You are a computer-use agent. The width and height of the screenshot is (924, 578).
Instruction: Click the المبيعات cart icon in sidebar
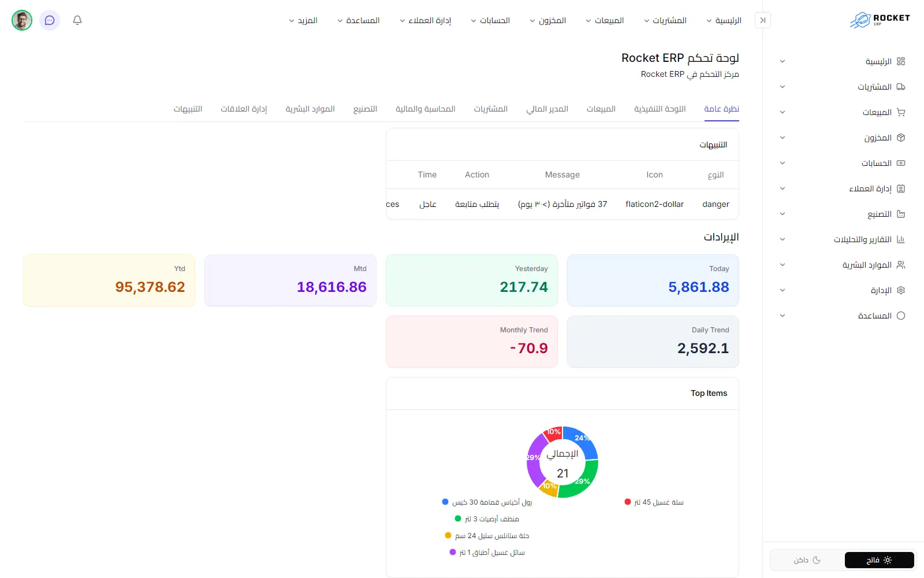click(x=901, y=112)
